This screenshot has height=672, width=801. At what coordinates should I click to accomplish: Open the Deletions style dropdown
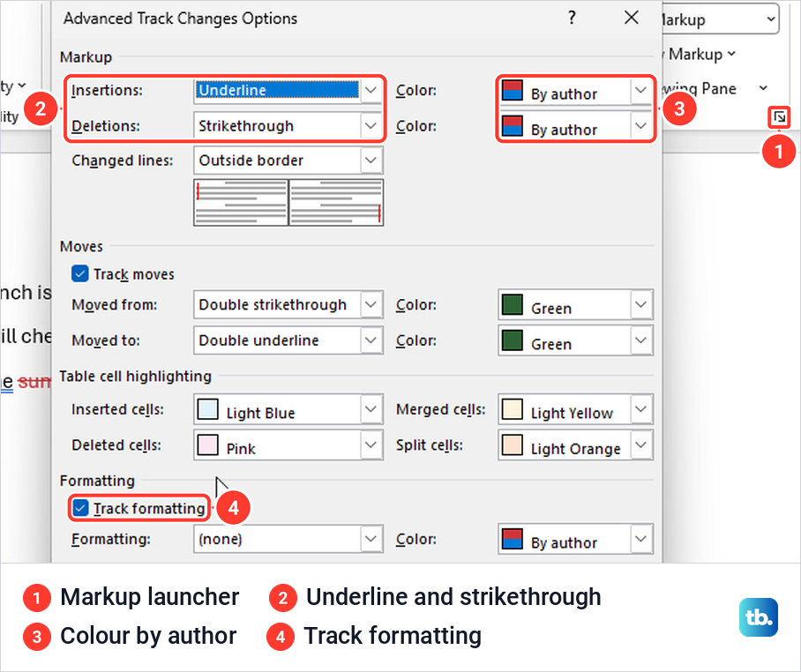tap(371, 125)
